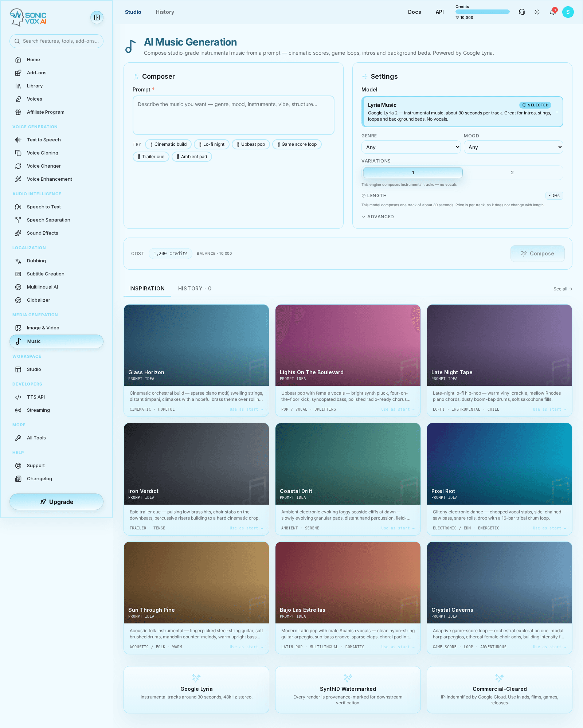Click the Dubbing translate icon
Screen dimensions: 583x728
point(18,261)
